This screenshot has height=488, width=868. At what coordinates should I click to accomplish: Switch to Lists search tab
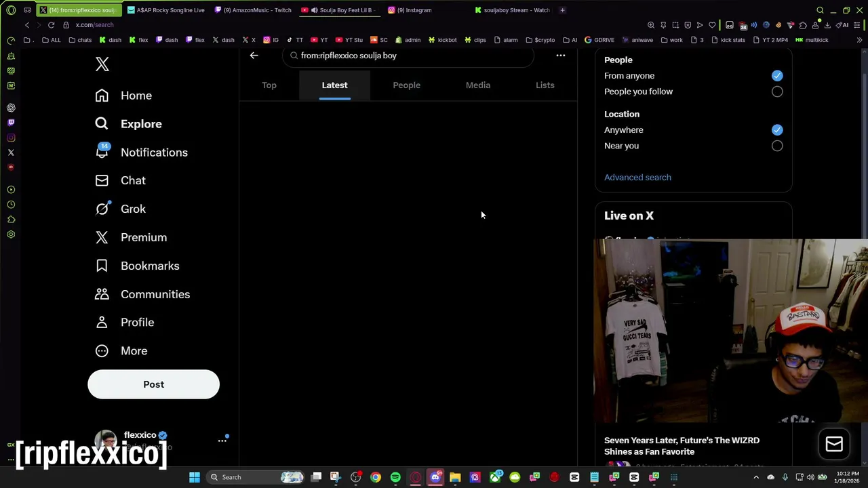pos(545,85)
